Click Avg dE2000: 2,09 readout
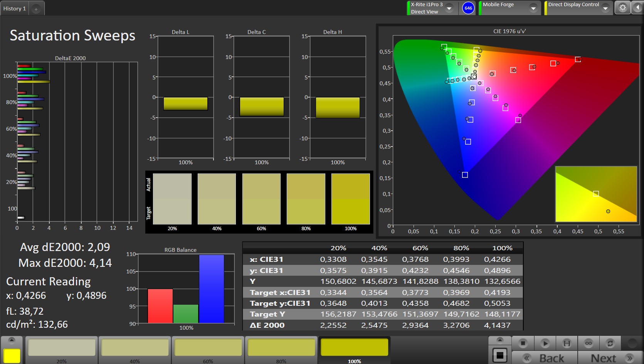The image size is (644, 364). [x=65, y=247]
